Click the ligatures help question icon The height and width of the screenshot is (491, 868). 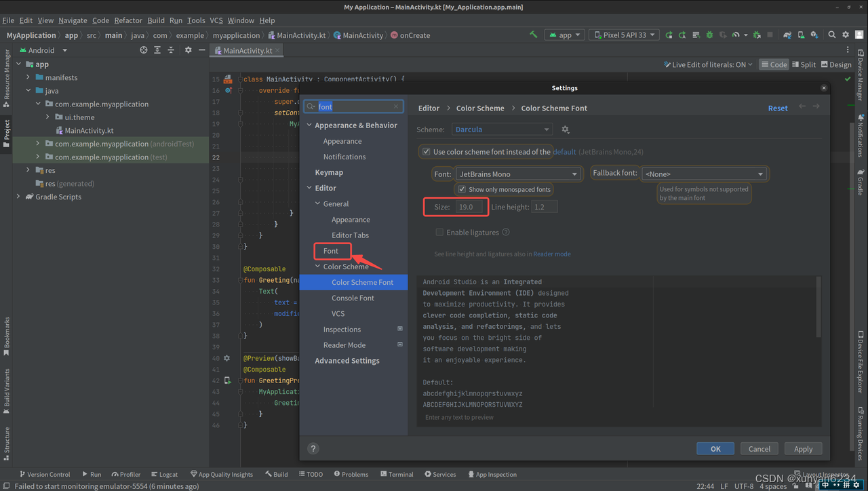click(x=506, y=232)
